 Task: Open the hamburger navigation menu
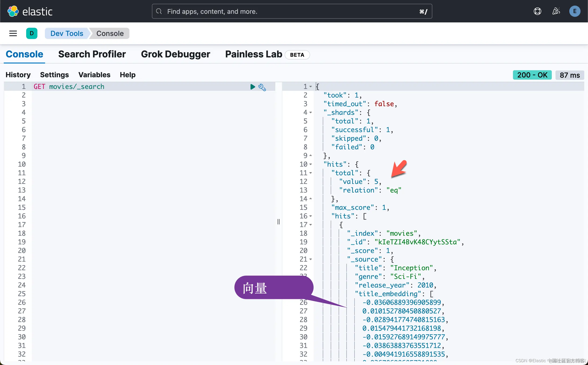[x=13, y=33]
